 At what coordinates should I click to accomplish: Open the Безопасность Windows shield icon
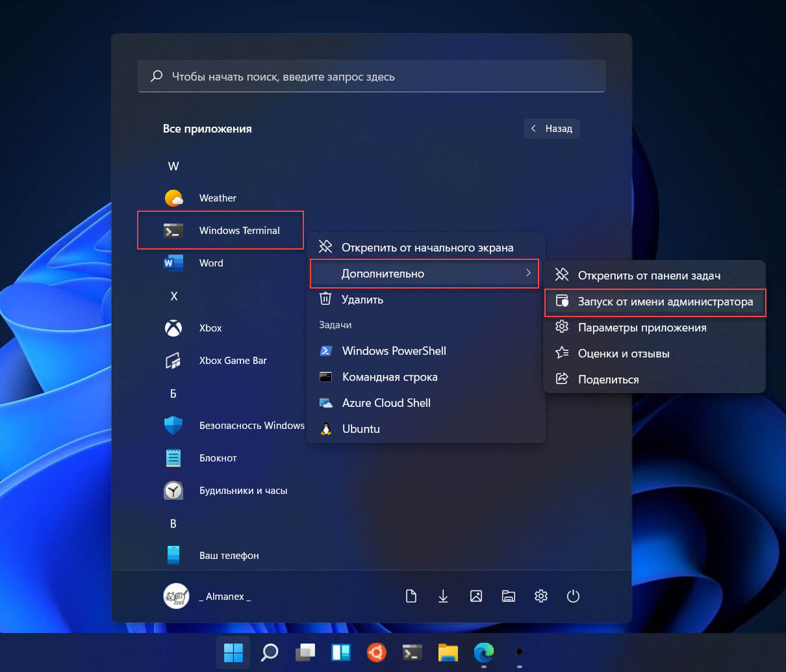tap(173, 426)
